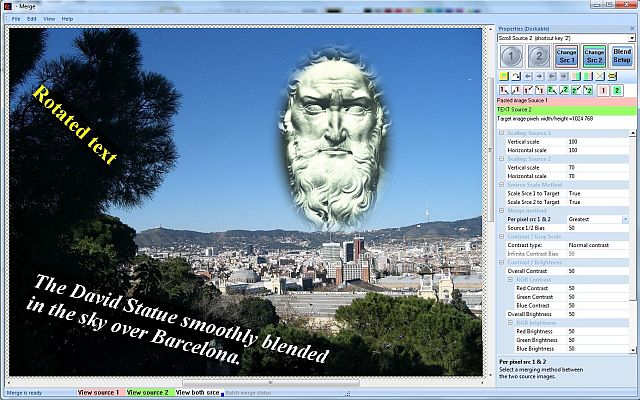Click the Overall Contrast value field
Viewport: 640px width, 400px height.
point(598,271)
